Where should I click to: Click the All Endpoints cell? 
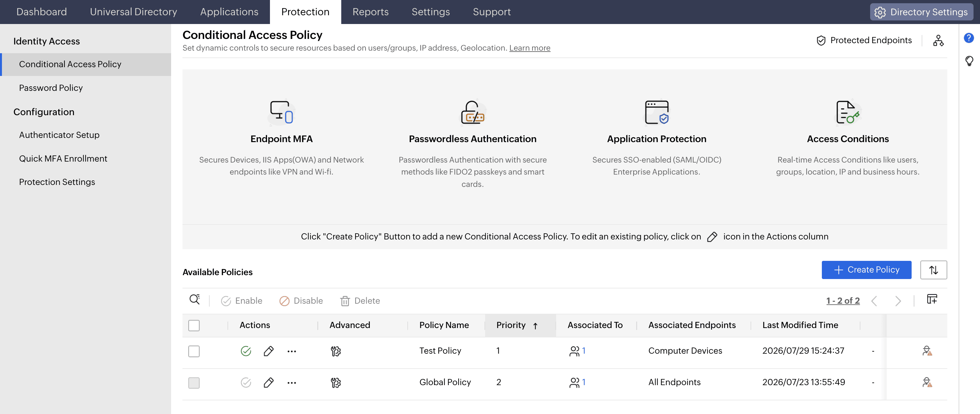(674, 383)
